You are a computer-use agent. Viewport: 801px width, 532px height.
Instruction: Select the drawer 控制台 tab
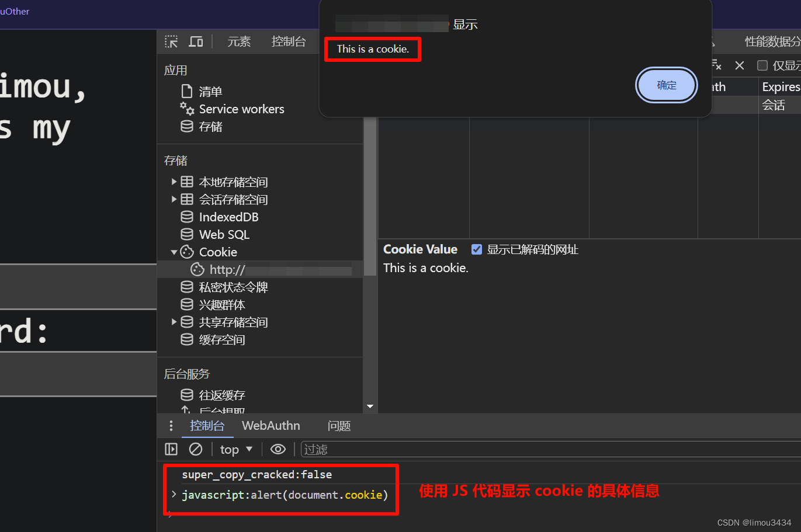click(207, 426)
